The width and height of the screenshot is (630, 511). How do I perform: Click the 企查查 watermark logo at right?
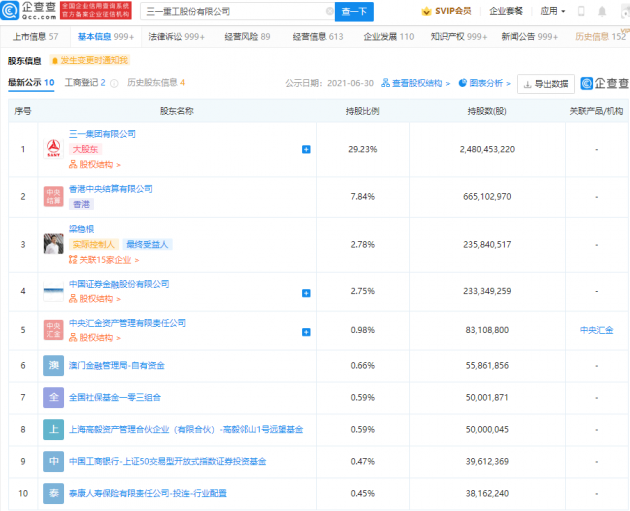[x=602, y=83]
